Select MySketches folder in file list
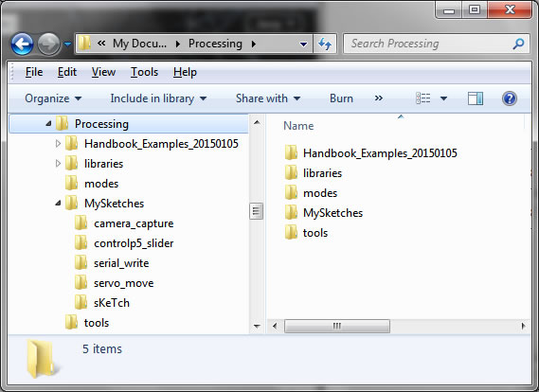Image resolution: width=539 pixels, height=392 pixels. (x=332, y=213)
